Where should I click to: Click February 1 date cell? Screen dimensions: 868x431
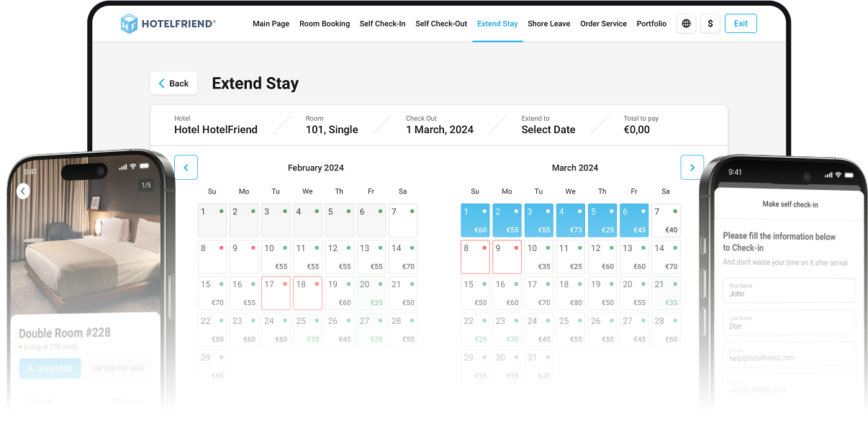pyautogui.click(x=212, y=220)
